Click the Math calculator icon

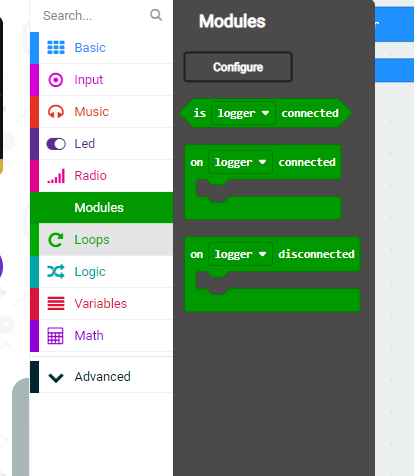[55, 336]
